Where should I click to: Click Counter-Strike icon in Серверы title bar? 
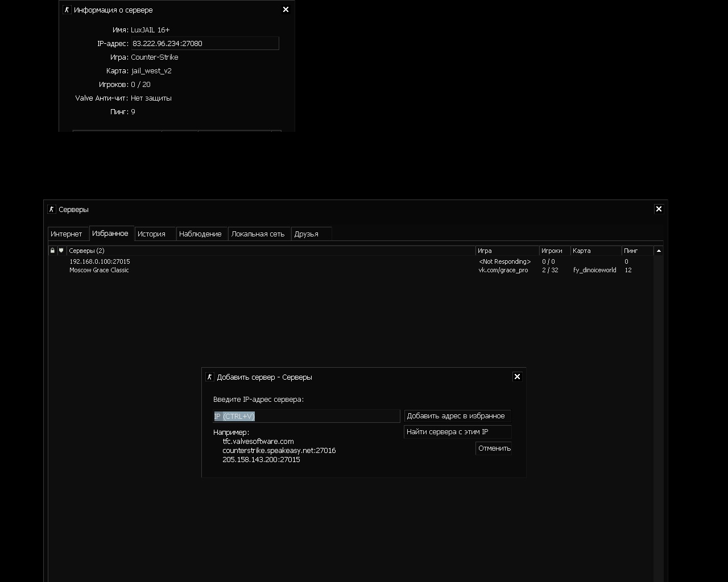52,209
